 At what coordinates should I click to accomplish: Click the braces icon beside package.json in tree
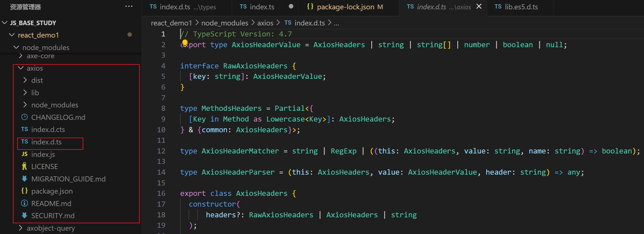pyautogui.click(x=25, y=191)
